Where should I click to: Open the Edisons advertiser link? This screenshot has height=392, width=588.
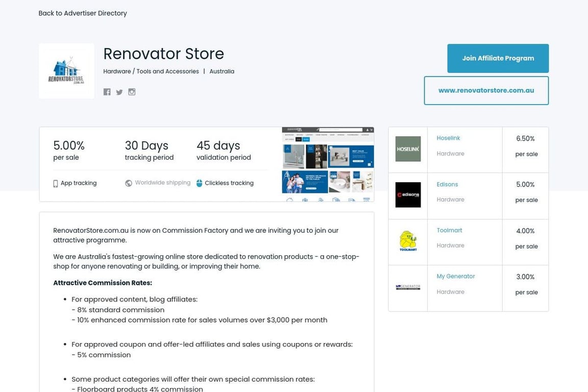pyautogui.click(x=447, y=184)
